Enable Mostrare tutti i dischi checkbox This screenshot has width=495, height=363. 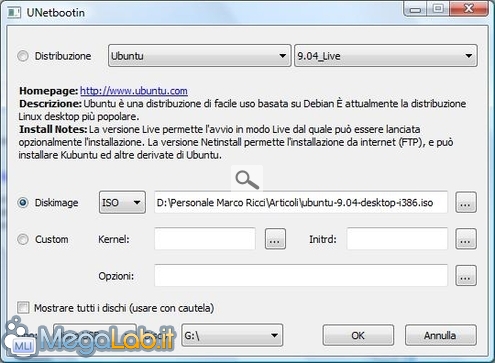(23, 308)
